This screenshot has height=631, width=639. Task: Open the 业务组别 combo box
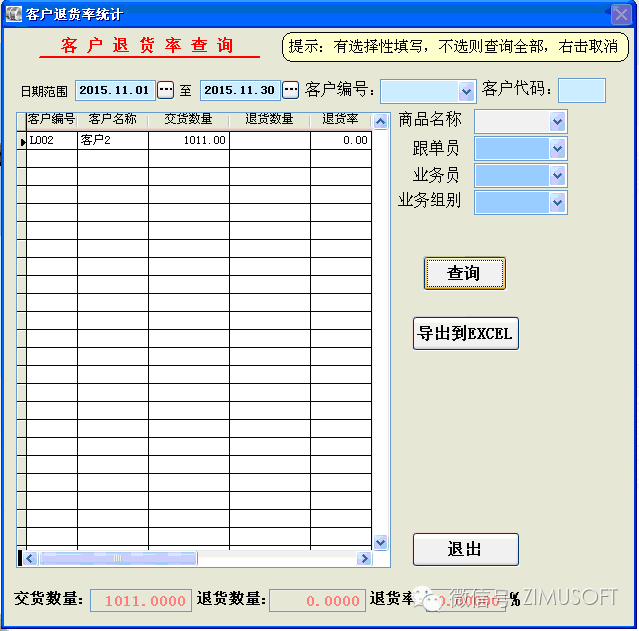(x=557, y=202)
